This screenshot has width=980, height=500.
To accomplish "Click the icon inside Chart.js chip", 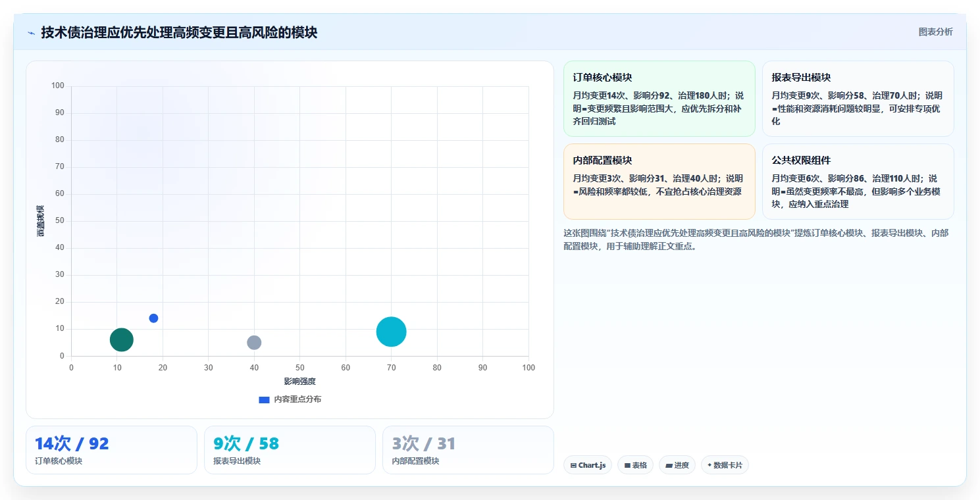I will pos(573,465).
